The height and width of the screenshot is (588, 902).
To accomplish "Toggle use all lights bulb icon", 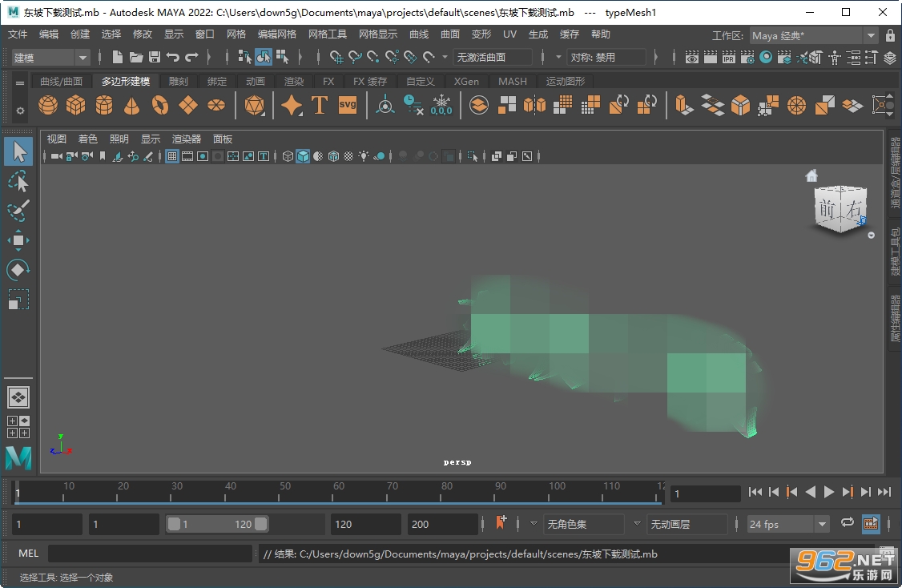I will coord(364,156).
